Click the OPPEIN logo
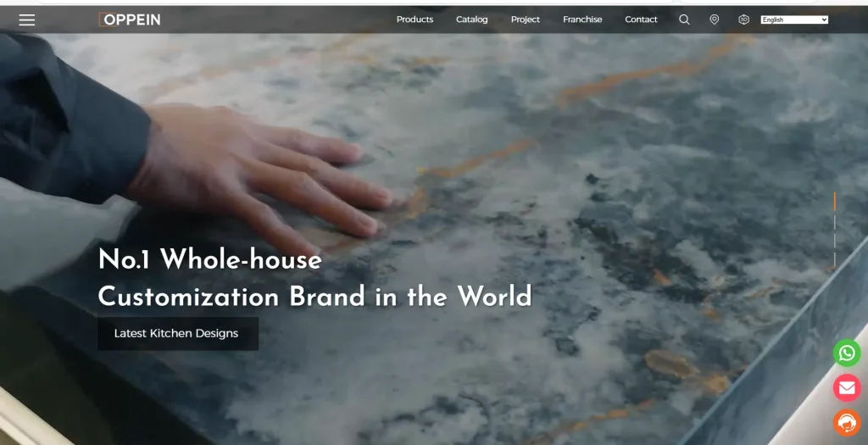This screenshot has height=445, width=868. coord(130,20)
